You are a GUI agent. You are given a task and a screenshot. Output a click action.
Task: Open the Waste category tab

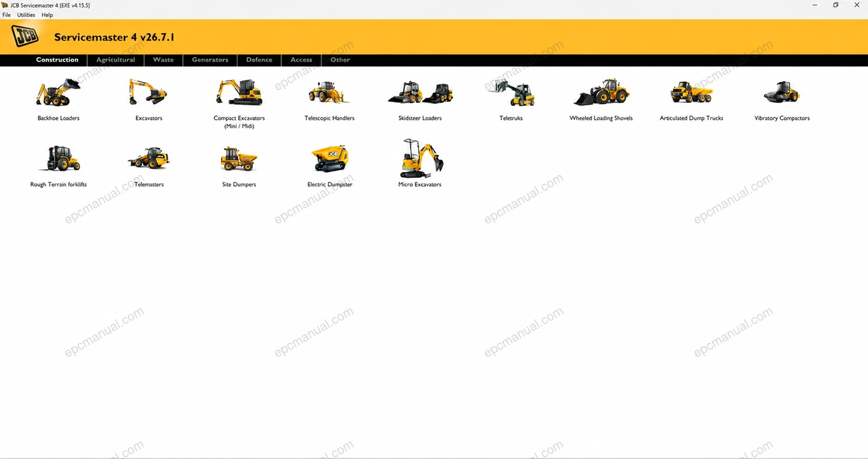(x=163, y=60)
